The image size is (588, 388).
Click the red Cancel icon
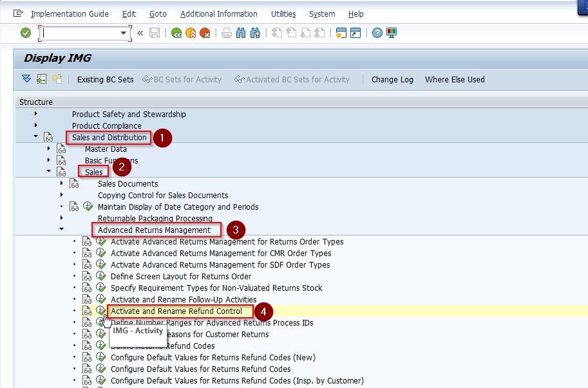(x=205, y=33)
